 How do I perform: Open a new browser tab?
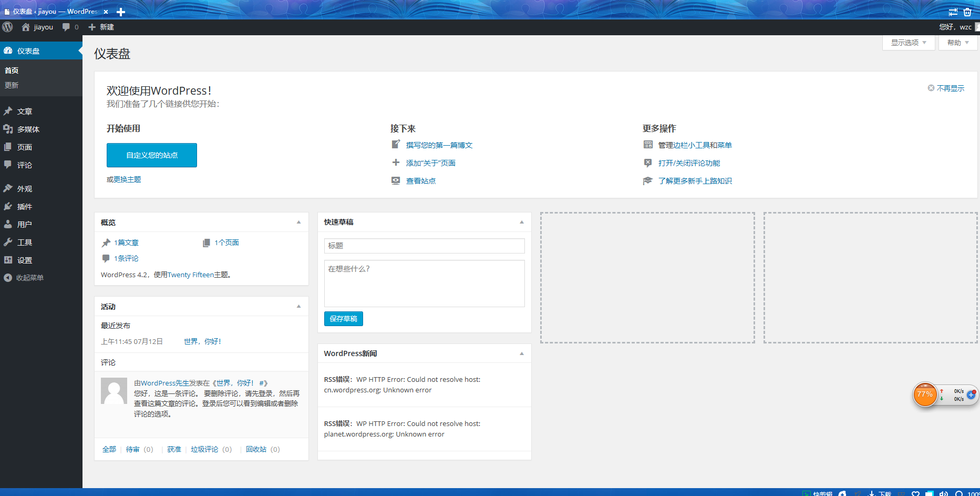click(x=121, y=12)
